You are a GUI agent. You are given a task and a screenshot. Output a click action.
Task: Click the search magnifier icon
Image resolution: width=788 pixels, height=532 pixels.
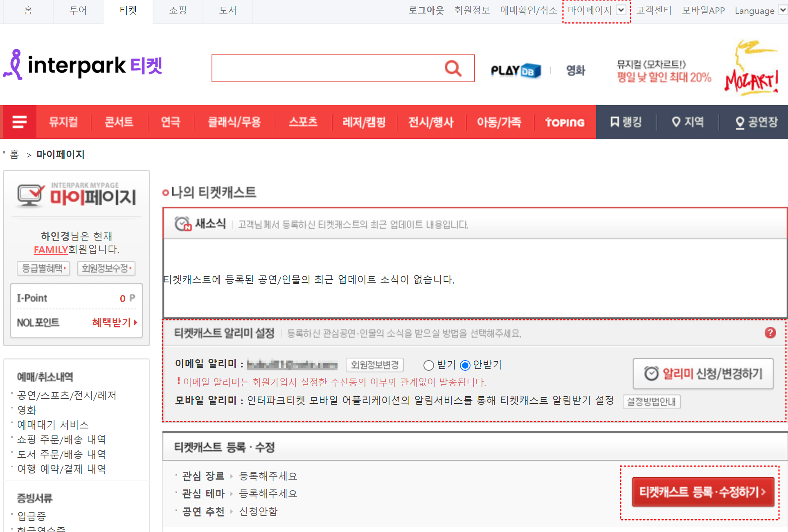[452, 68]
